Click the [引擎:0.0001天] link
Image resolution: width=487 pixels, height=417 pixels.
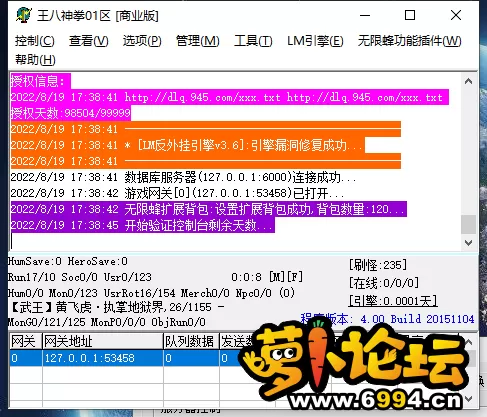[393, 301]
